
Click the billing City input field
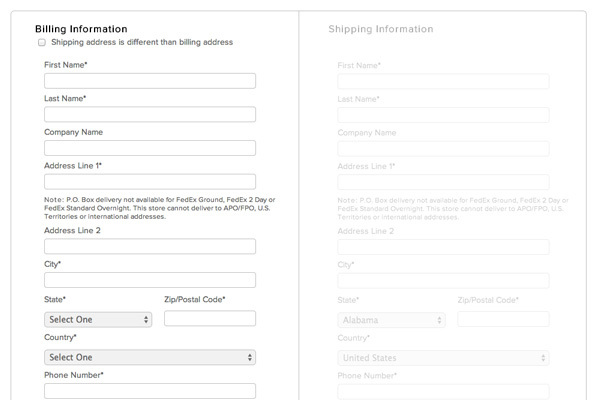(x=150, y=280)
